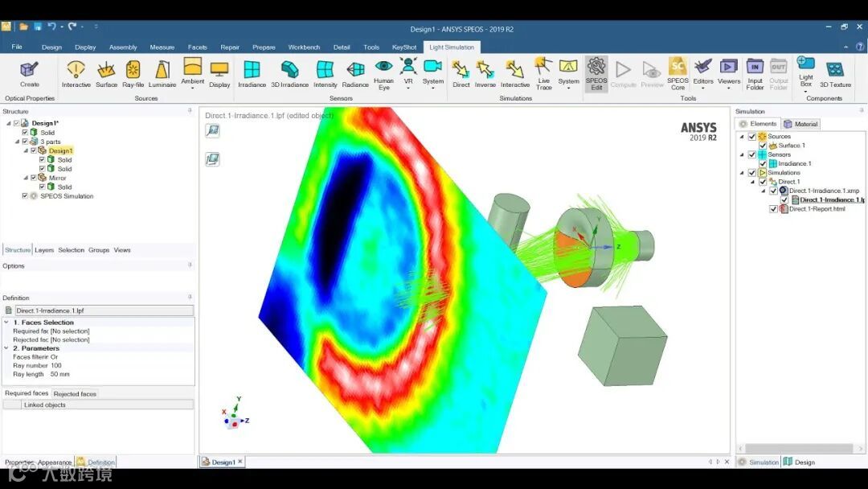The image size is (868, 489).
Task: Click the Ray number value 100
Action: point(56,365)
